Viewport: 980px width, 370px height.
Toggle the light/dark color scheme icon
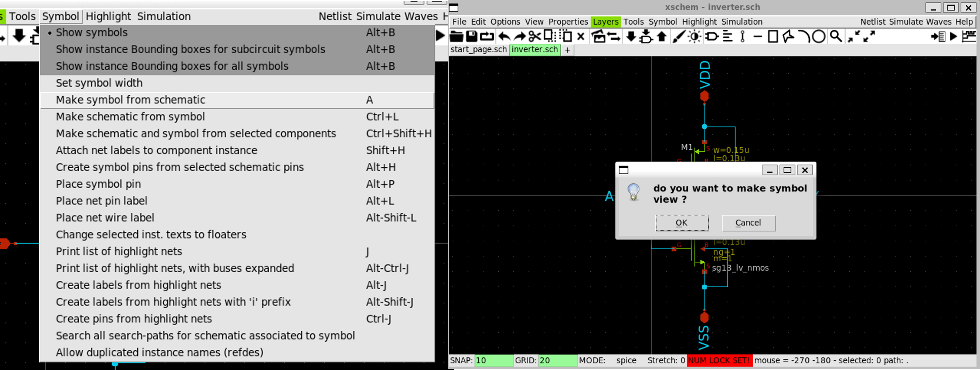(695, 37)
